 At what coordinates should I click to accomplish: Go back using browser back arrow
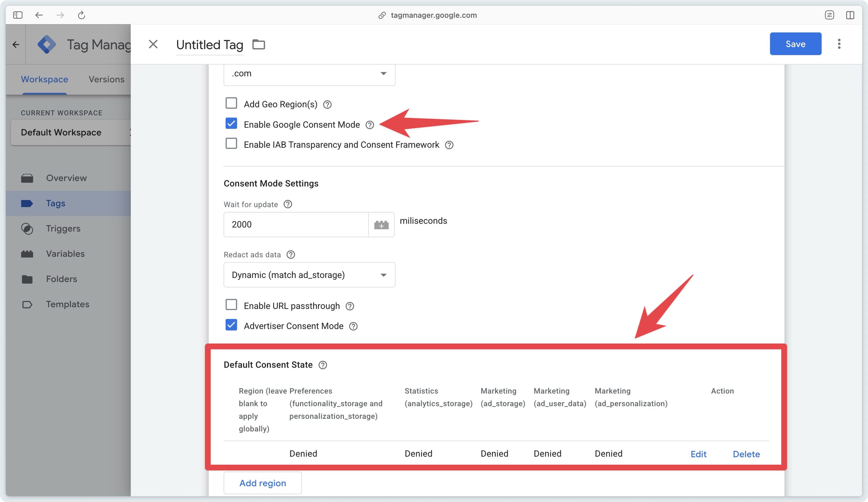pos(39,15)
